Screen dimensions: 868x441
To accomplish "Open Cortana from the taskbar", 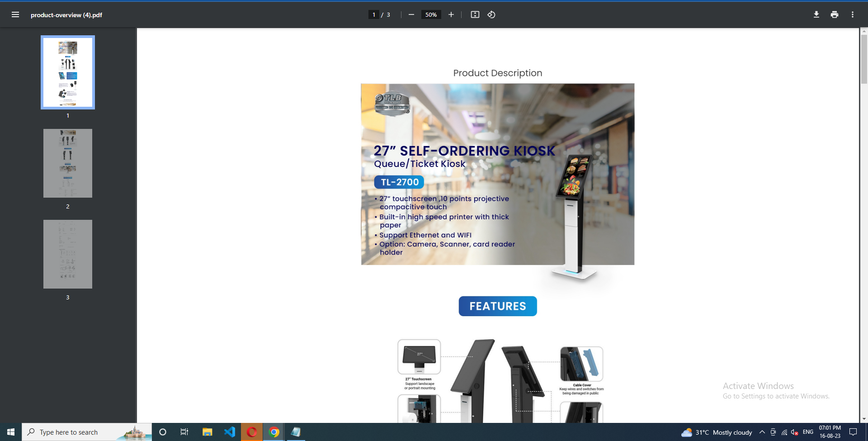I will pyautogui.click(x=163, y=432).
